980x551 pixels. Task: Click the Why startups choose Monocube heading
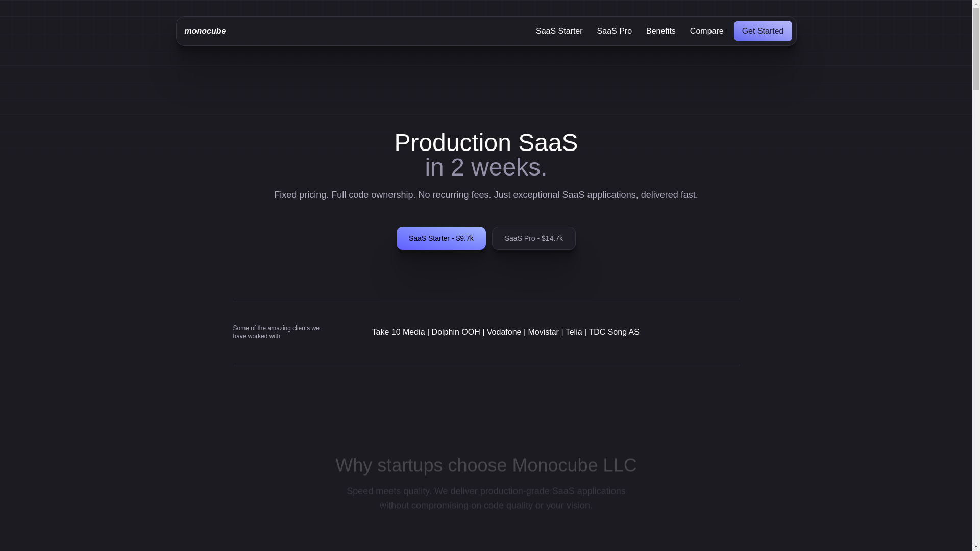[x=486, y=465]
